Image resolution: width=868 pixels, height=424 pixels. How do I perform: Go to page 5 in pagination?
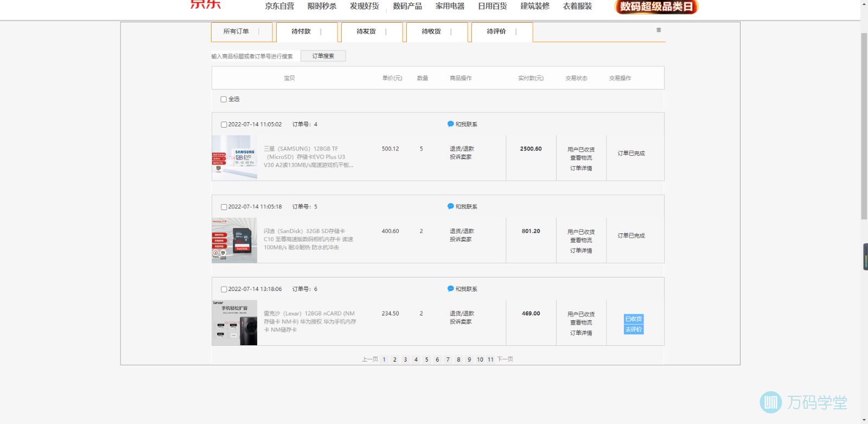[427, 359]
